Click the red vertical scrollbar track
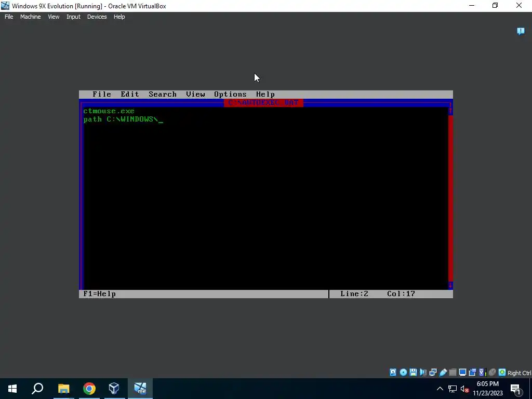The image size is (532, 399). click(x=450, y=198)
